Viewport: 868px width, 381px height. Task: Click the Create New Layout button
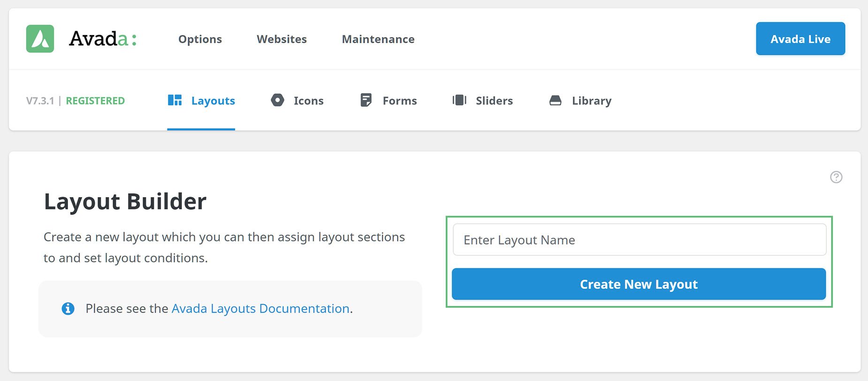tap(639, 284)
